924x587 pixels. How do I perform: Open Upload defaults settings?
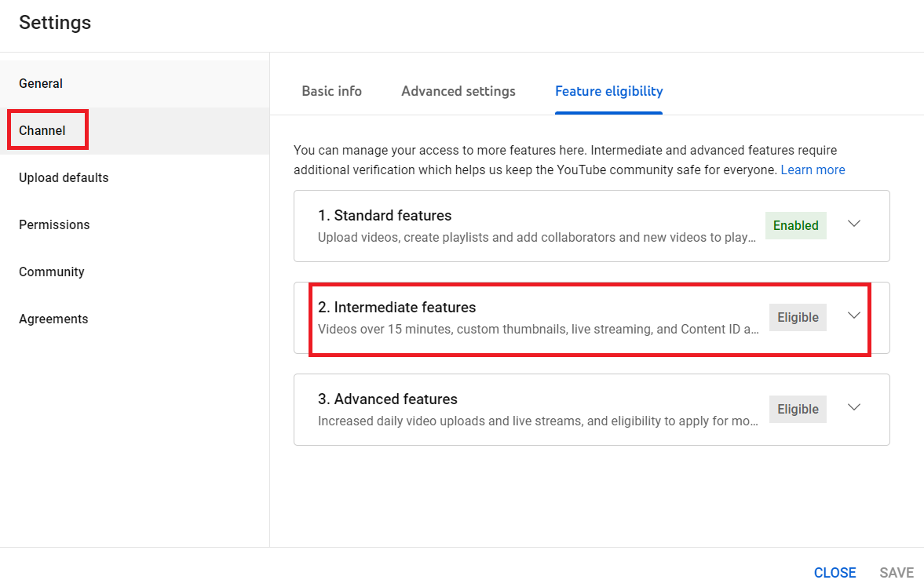[64, 177]
